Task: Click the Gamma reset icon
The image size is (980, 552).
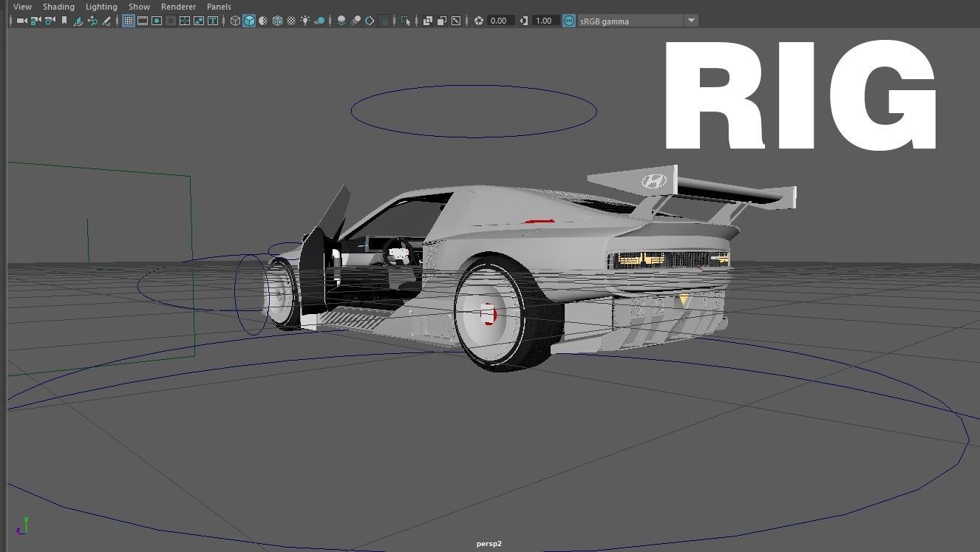Action: tap(524, 21)
